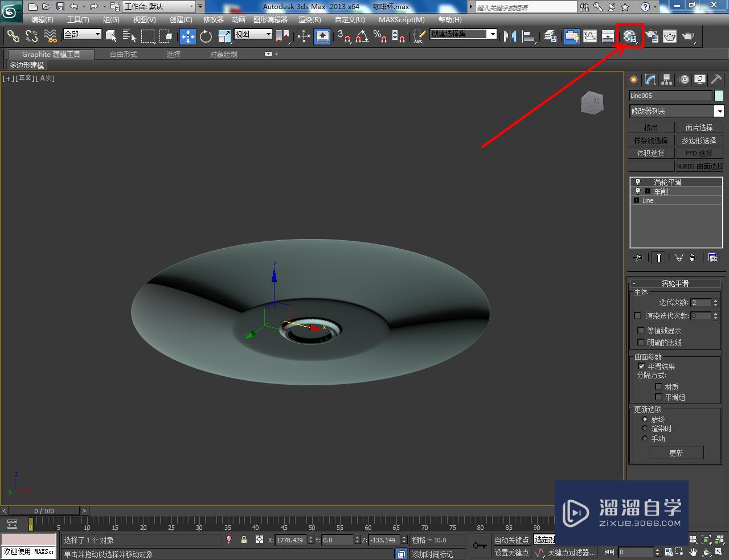The width and height of the screenshot is (729, 560).
Task: Click the Render Production teapot icon
Action: click(689, 36)
